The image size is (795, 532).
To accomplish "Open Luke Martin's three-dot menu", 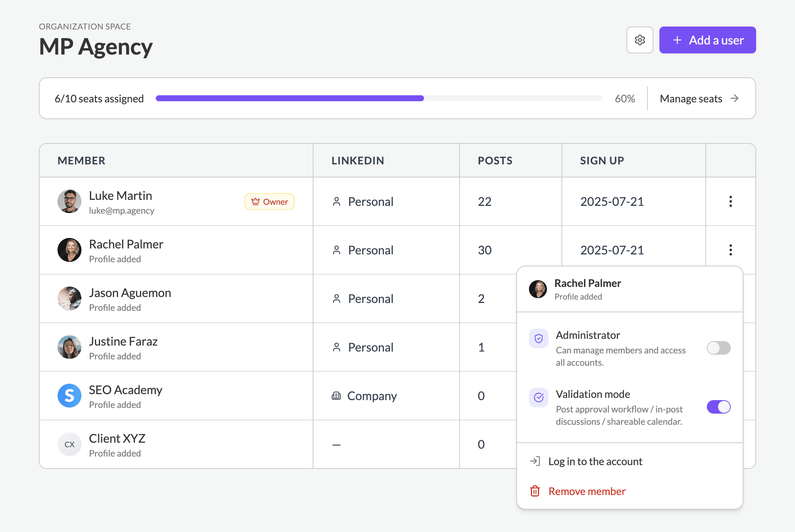I will [730, 201].
